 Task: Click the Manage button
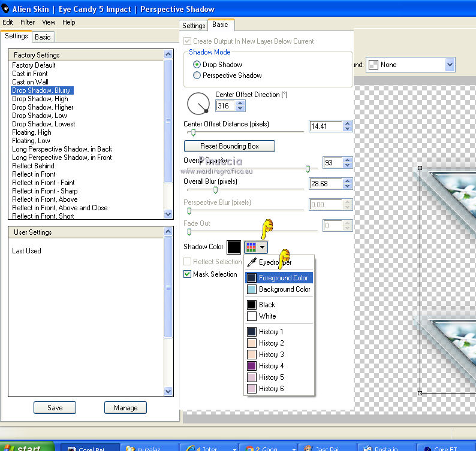coord(125,408)
